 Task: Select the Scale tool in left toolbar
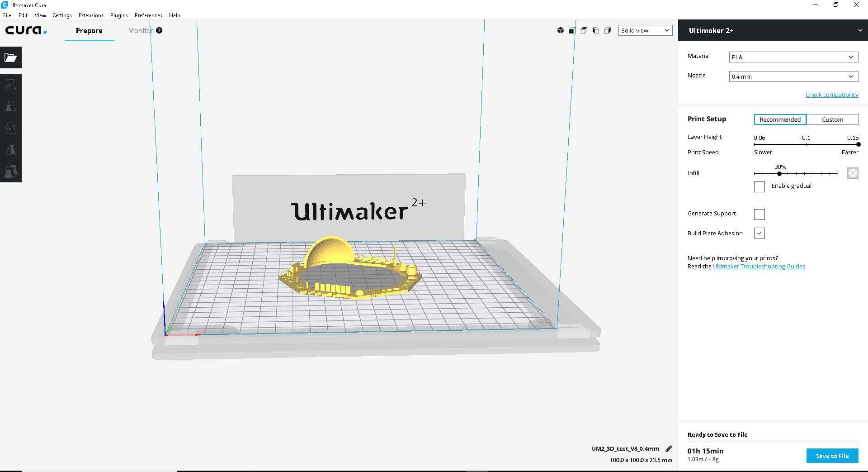[x=11, y=106]
